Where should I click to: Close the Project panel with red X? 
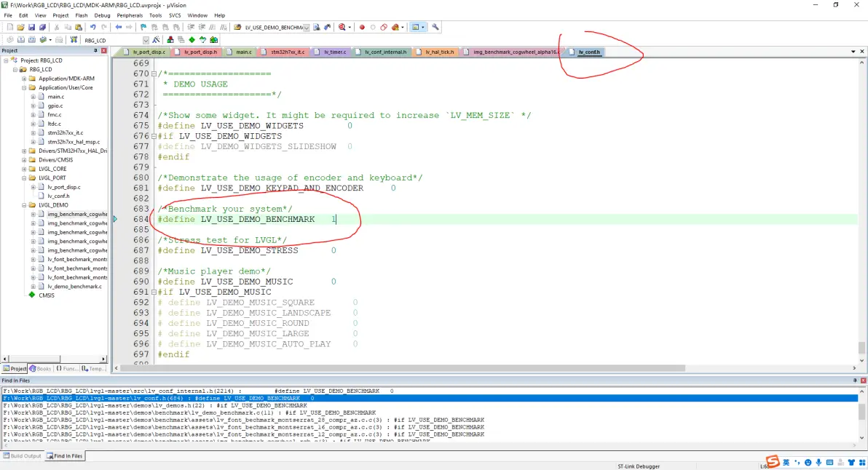click(104, 51)
